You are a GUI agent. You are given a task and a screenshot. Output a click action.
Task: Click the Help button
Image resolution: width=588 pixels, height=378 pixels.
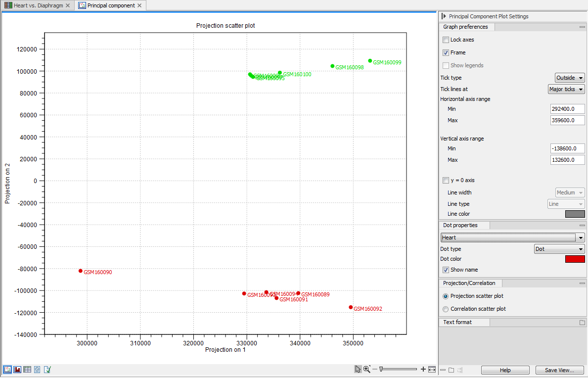click(x=505, y=370)
